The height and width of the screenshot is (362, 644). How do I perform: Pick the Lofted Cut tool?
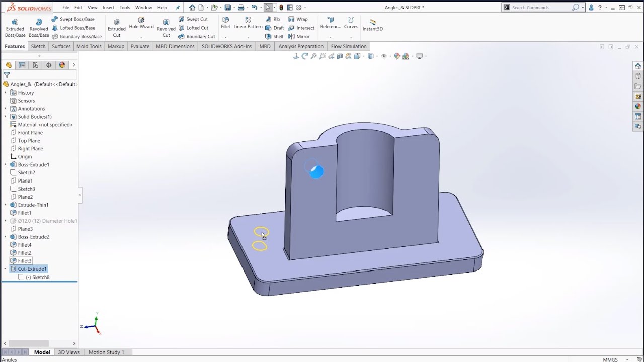pyautogui.click(x=193, y=28)
